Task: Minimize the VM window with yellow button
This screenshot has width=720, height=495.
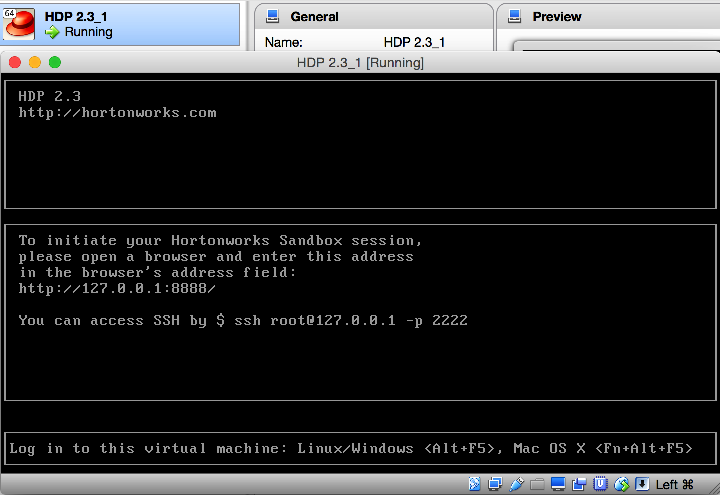Action: tap(35, 62)
